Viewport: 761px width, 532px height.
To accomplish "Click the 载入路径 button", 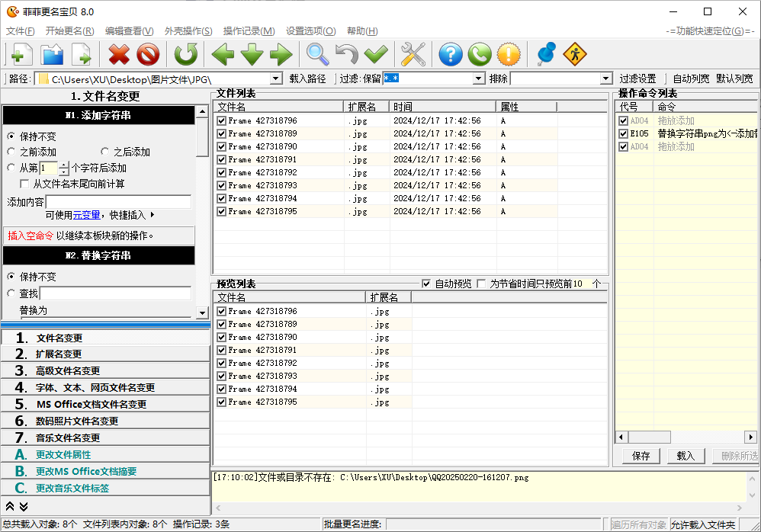I will pos(308,79).
